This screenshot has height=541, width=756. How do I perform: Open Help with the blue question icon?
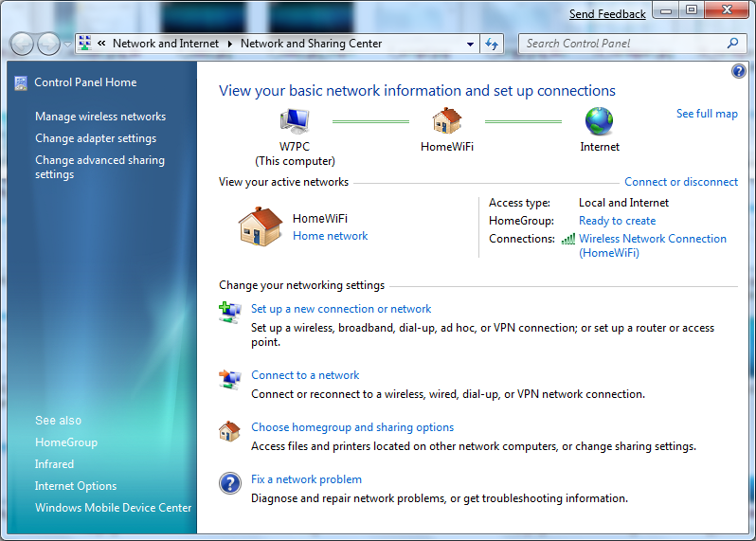738,71
